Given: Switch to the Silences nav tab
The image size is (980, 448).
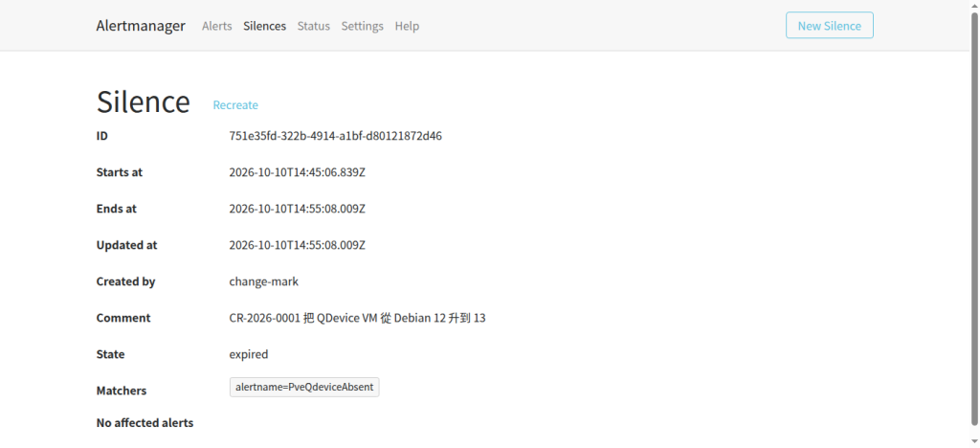Looking at the screenshot, I should click(x=264, y=26).
